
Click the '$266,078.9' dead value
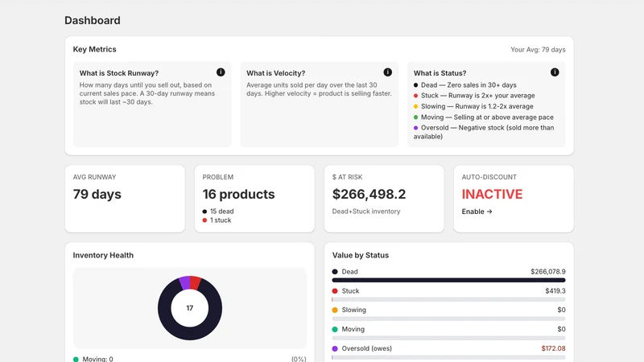point(548,272)
